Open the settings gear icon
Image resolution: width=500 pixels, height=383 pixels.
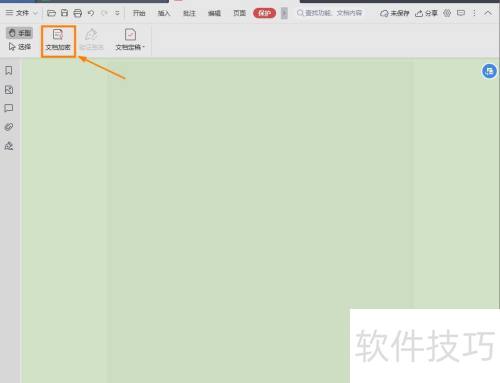[447, 13]
